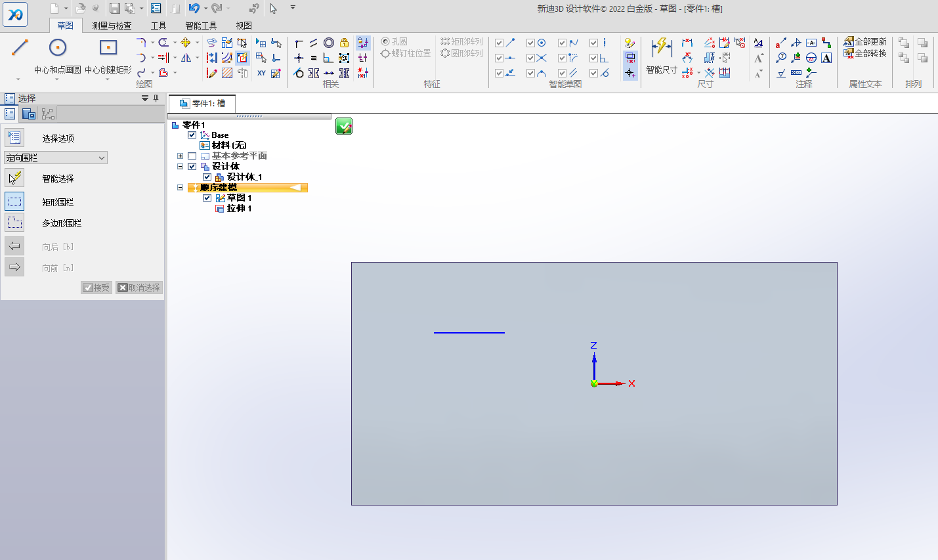Toggle visibility checkbox for Base
The height and width of the screenshot is (560, 938).
(x=192, y=135)
